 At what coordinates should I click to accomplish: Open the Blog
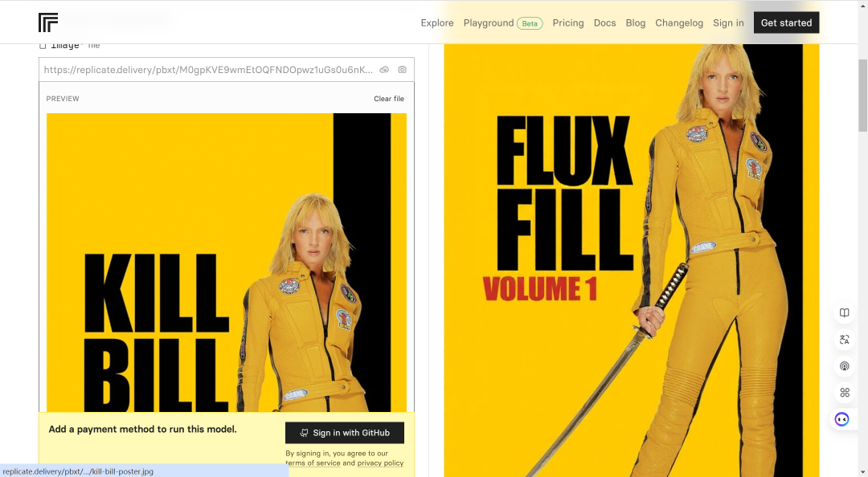636,22
